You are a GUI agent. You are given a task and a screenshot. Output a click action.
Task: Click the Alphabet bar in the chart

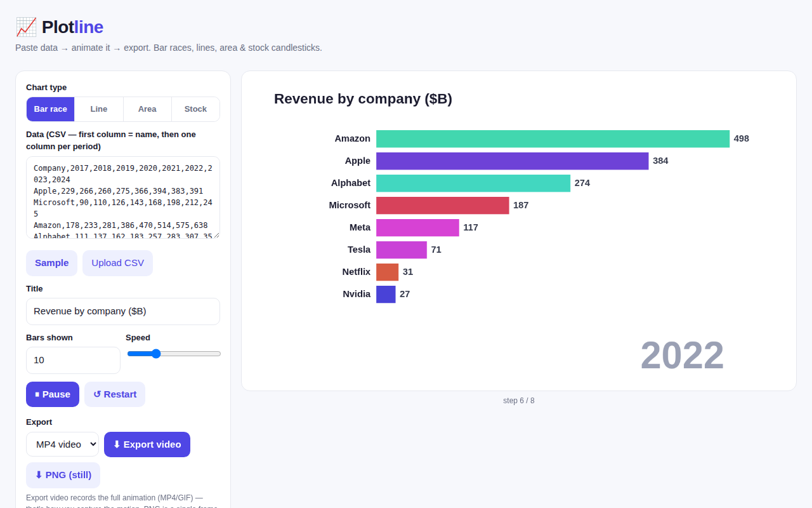tap(473, 183)
